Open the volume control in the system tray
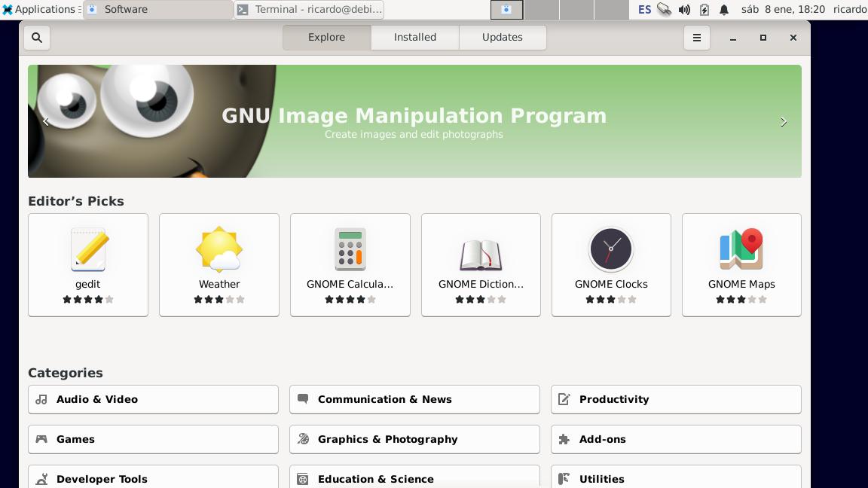This screenshot has height=488, width=868. point(684,9)
